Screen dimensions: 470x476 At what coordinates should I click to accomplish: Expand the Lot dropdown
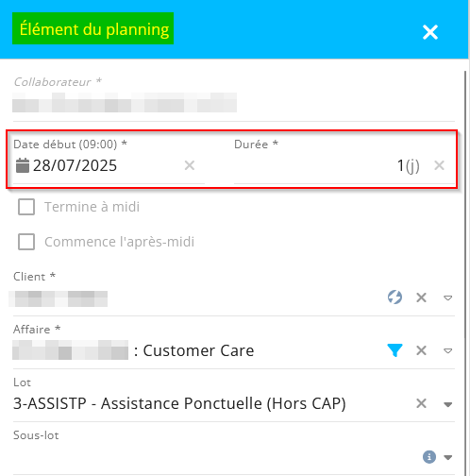pos(447,404)
